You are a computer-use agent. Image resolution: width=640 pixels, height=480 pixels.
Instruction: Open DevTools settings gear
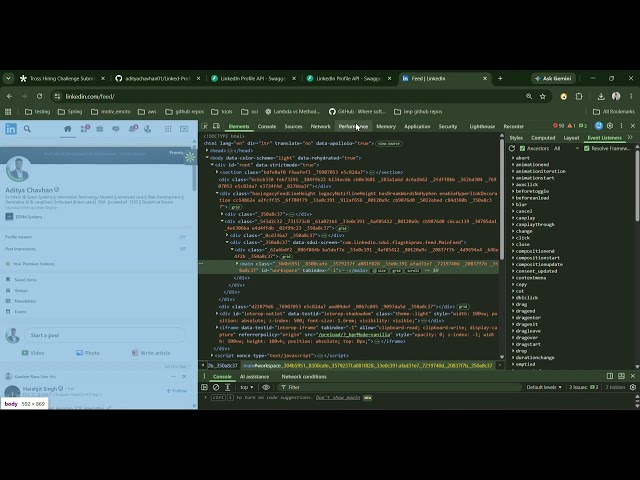point(610,126)
